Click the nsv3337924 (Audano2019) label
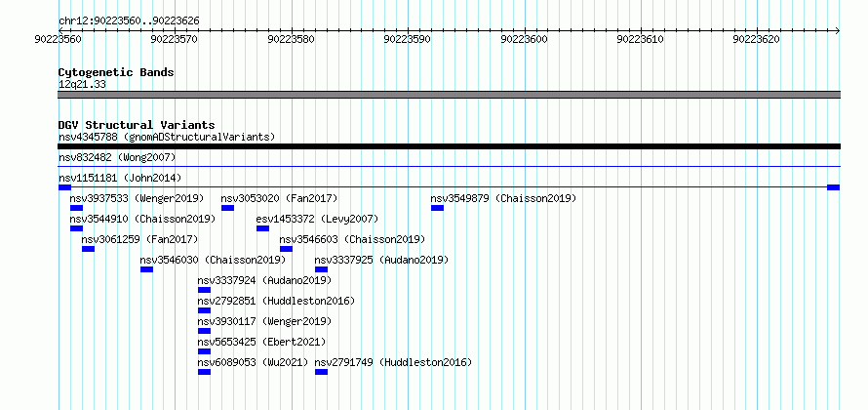Image resolution: width=868 pixels, height=410 pixels. pos(264,280)
